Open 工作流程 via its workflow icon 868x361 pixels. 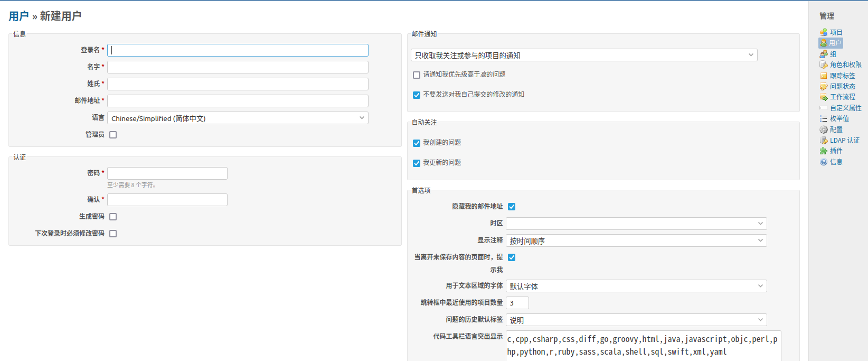(823, 97)
